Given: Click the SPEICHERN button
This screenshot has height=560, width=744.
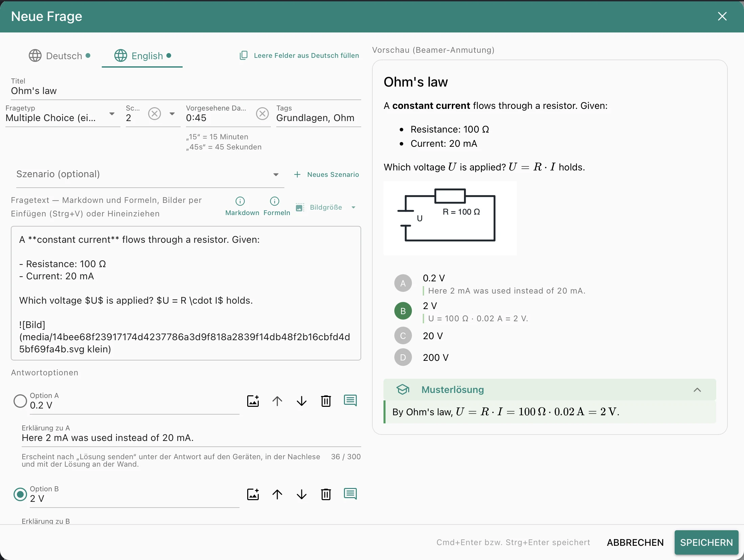Looking at the screenshot, I should pyautogui.click(x=706, y=542).
